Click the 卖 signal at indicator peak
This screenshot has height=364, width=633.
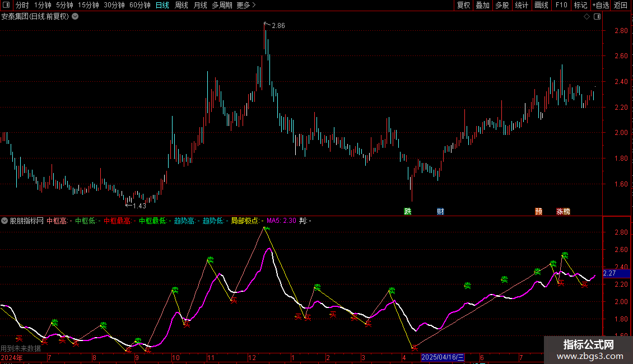[266, 228]
